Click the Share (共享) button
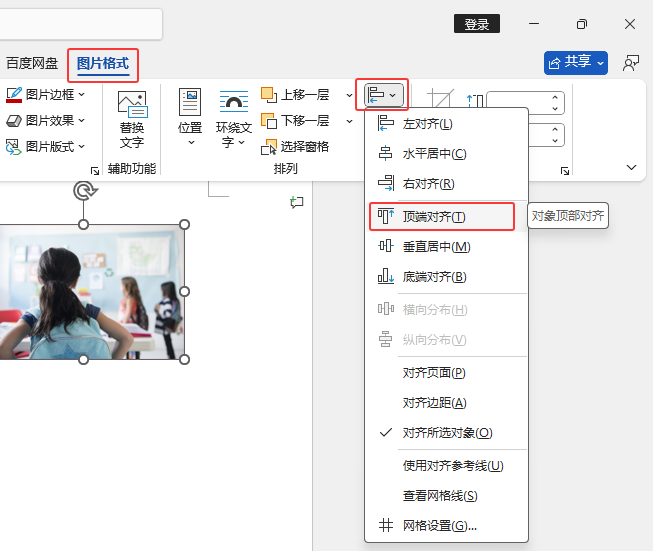Viewport: 653px width, 551px height. tap(576, 63)
